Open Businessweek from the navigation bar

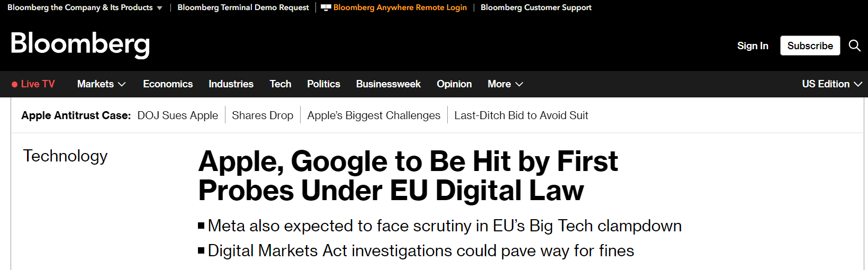coord(388,84)
